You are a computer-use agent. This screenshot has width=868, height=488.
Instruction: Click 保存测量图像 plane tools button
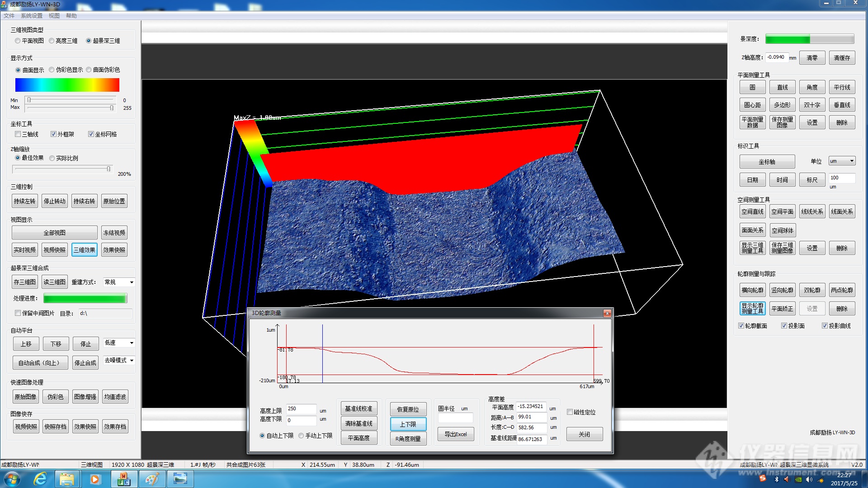(783, 122)
